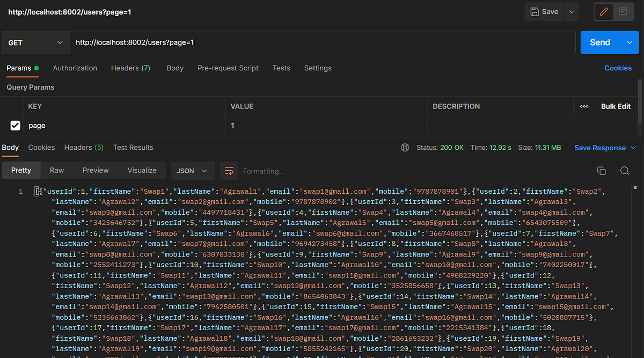Click the globe network information icon
The width and height of the screenshot is (644, 358).
click(x=405, y=147)
